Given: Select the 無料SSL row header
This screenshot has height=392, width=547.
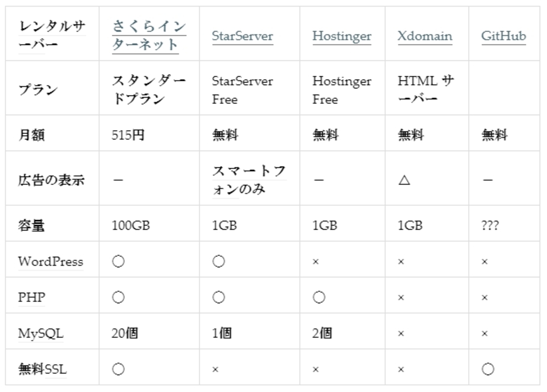Looking at the screenshot, I should point(42,369).
